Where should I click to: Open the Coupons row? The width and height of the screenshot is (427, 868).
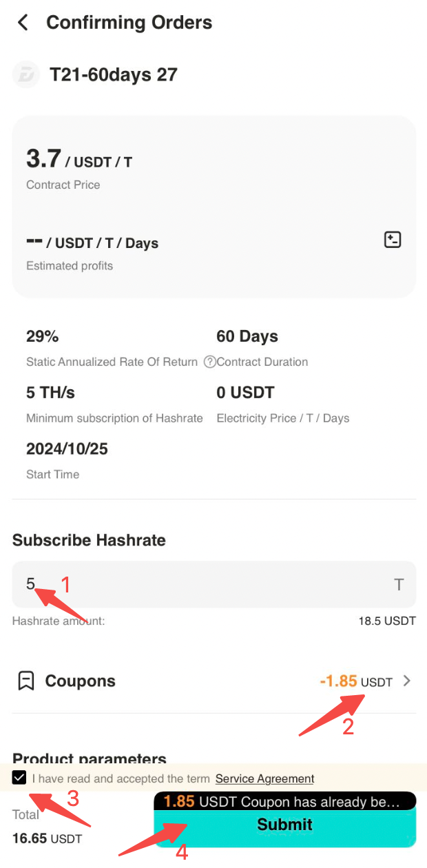(213, 681)
